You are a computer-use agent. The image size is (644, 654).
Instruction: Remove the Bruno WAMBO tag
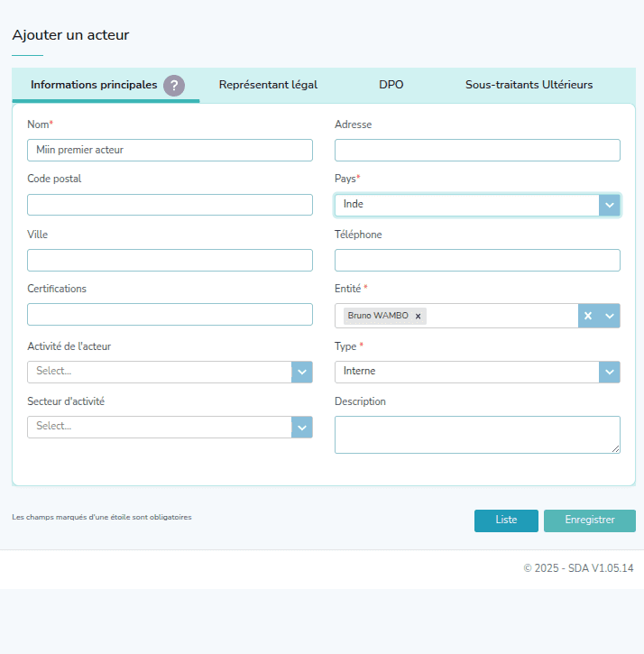point(418,316)
